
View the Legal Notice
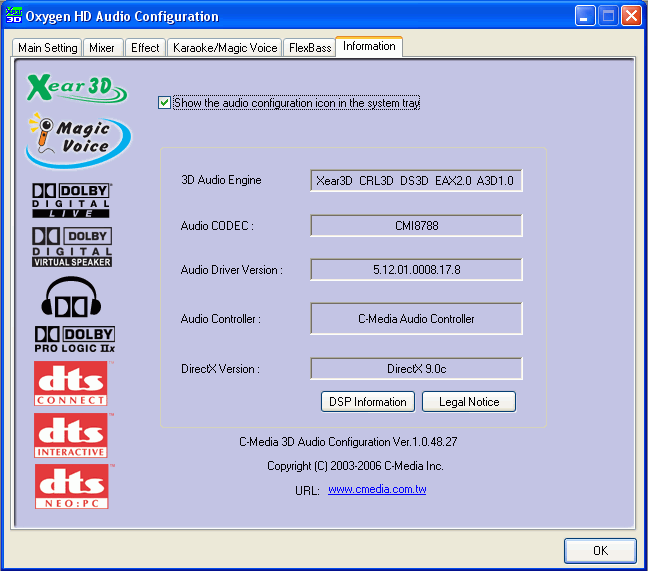coord(469,402)
